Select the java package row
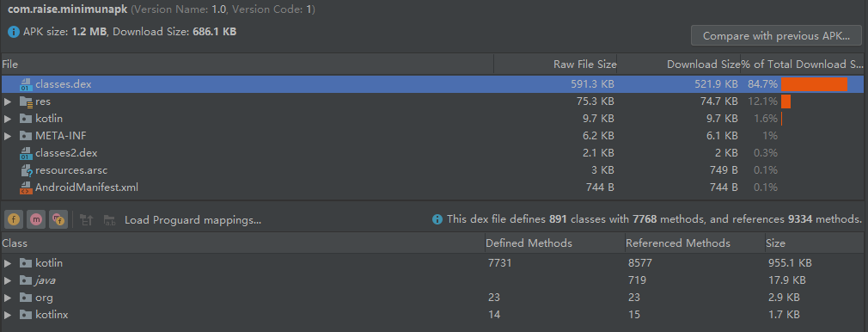 (431, 280)
